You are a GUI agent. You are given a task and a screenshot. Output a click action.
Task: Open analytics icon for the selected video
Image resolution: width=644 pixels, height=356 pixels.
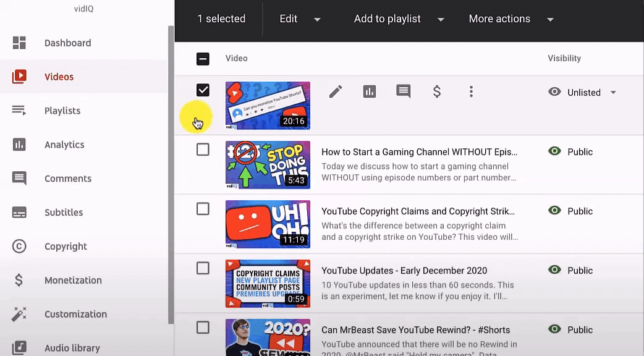(x=369, y=91)
